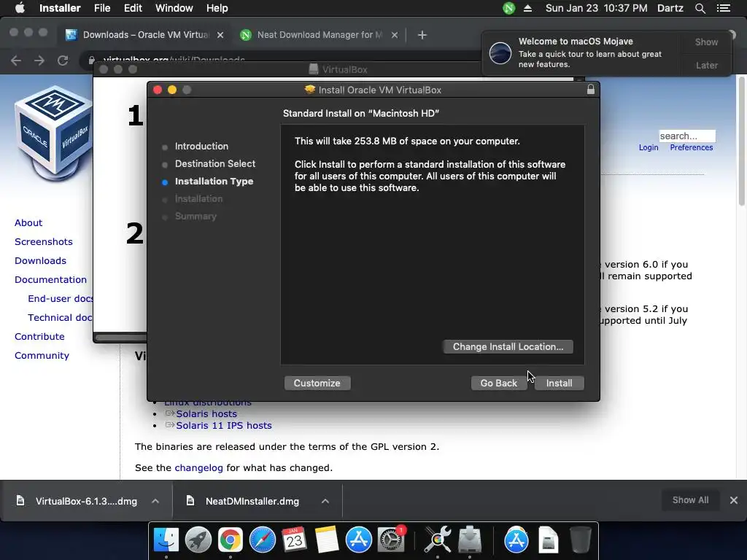Click the lock icon in the installer title bar

pyautogui.click(x=591, y=90)
